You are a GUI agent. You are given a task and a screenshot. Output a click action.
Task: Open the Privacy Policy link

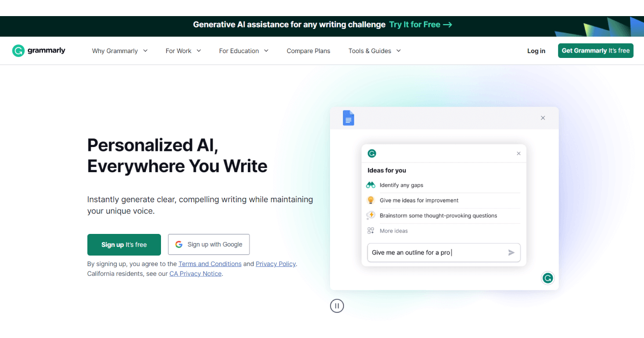(276, 264)
